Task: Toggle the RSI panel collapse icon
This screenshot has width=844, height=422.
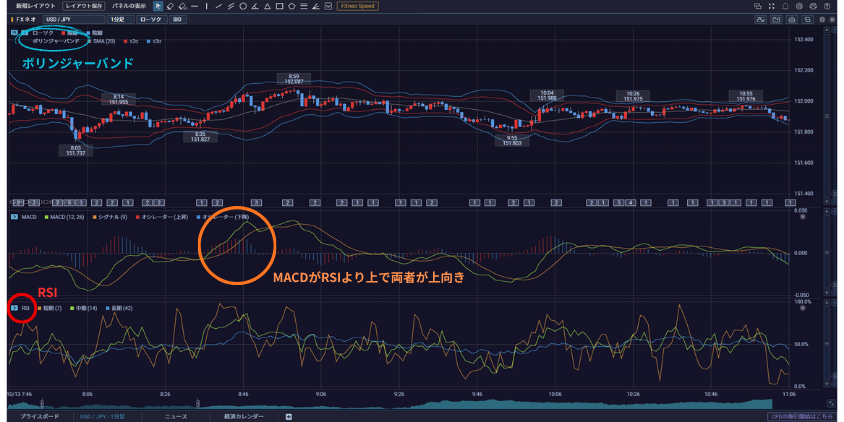Action: click(14, 308)
